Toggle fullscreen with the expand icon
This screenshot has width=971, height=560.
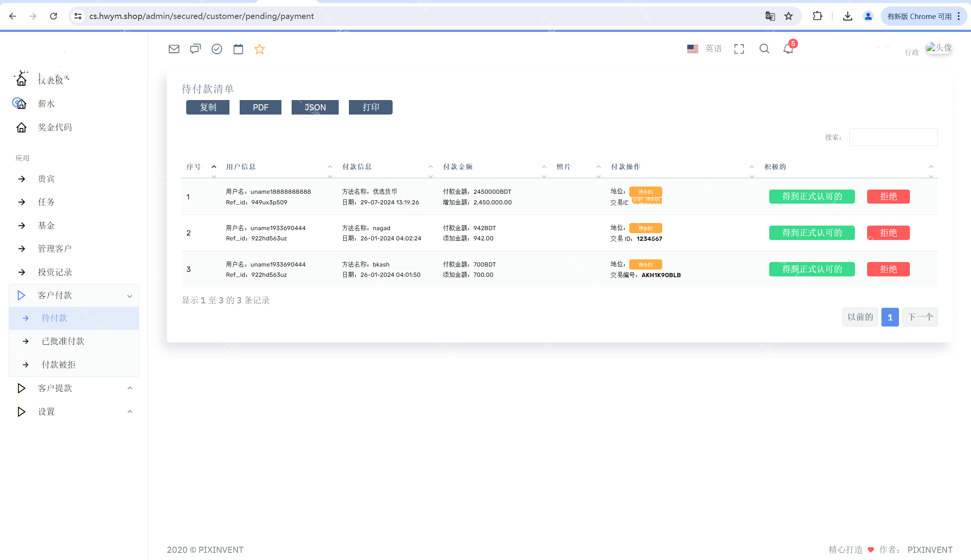[739, 49]
